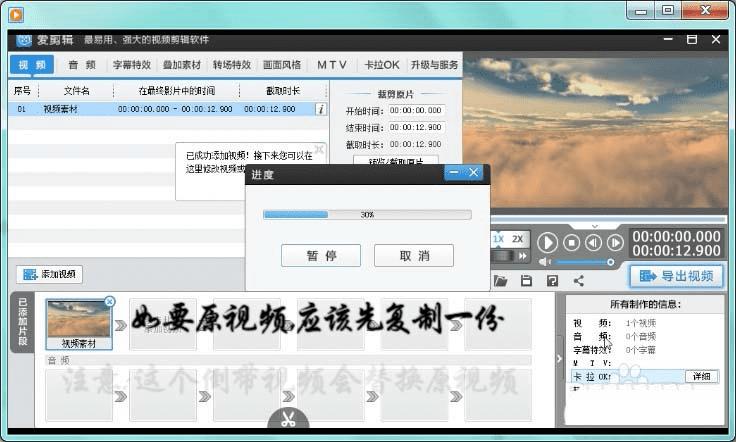
Task: Collapse the info panel arrow
Action: click(559, 358)
